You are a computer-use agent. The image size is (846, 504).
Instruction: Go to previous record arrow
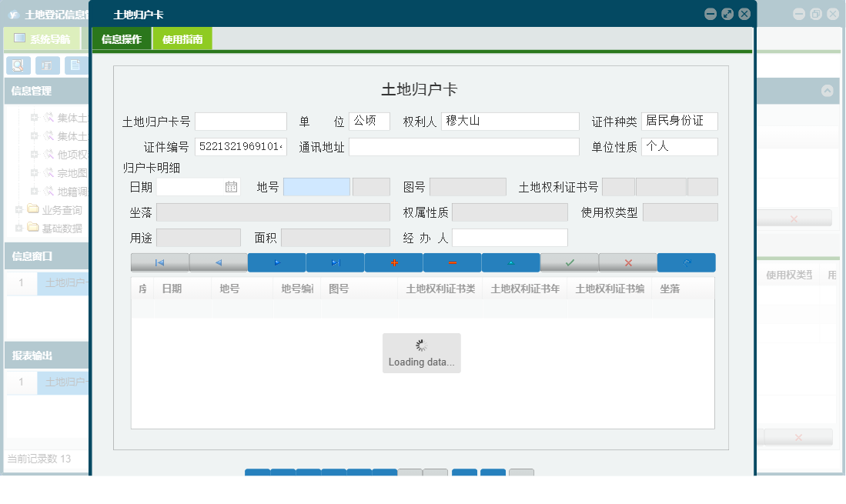[219, 262]
